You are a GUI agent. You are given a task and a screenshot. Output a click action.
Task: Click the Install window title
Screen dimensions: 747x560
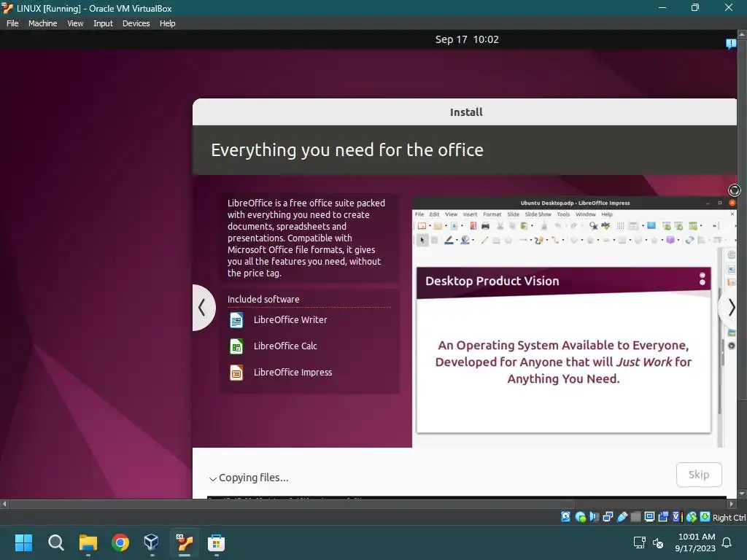(x=466, y=112)
